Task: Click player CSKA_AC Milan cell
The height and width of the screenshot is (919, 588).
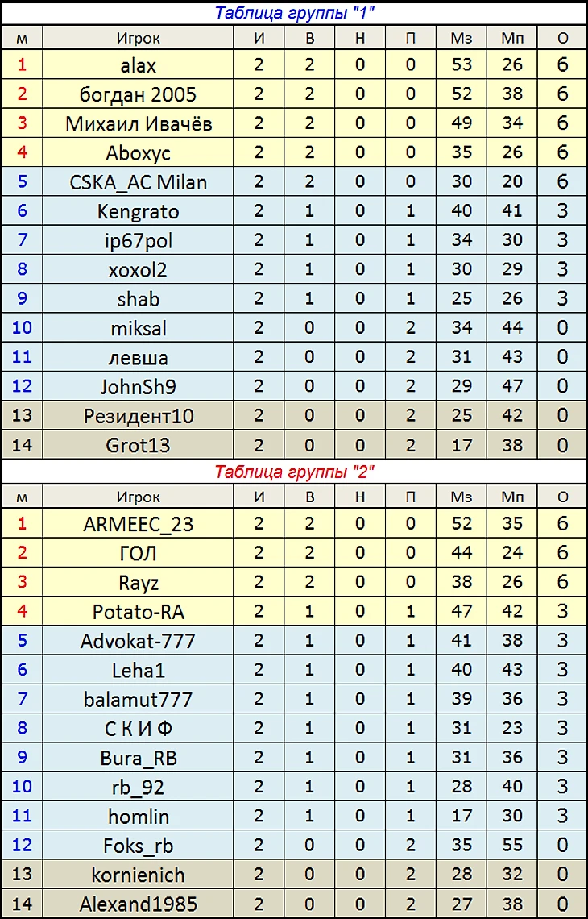Action: [x=139, y=182]
